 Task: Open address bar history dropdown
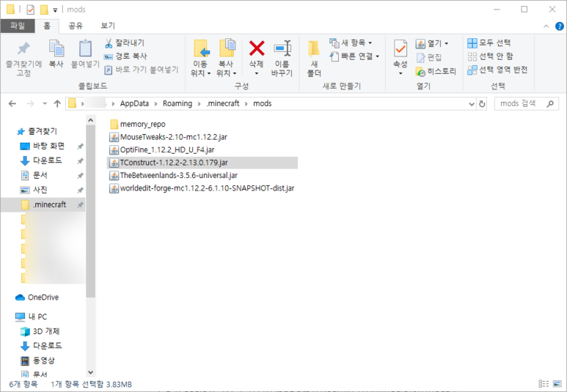(472, 104)
